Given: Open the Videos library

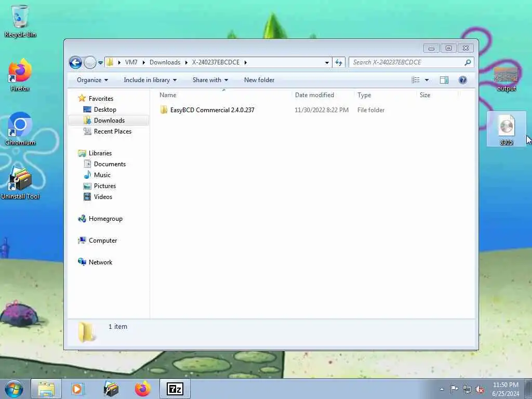Looking at the screenshot, I should click(103, 197).
